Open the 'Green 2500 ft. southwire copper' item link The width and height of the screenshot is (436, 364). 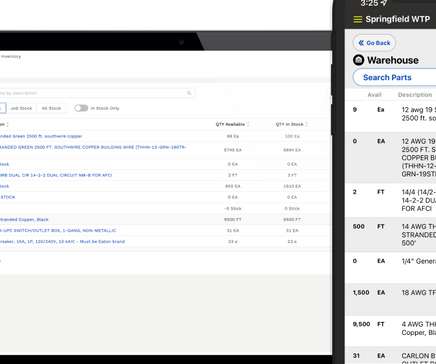click(x=41, y=136)
